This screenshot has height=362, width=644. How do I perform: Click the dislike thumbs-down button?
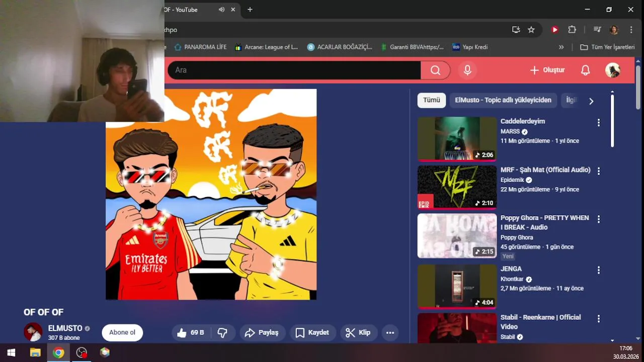click(x=222, y=332)
